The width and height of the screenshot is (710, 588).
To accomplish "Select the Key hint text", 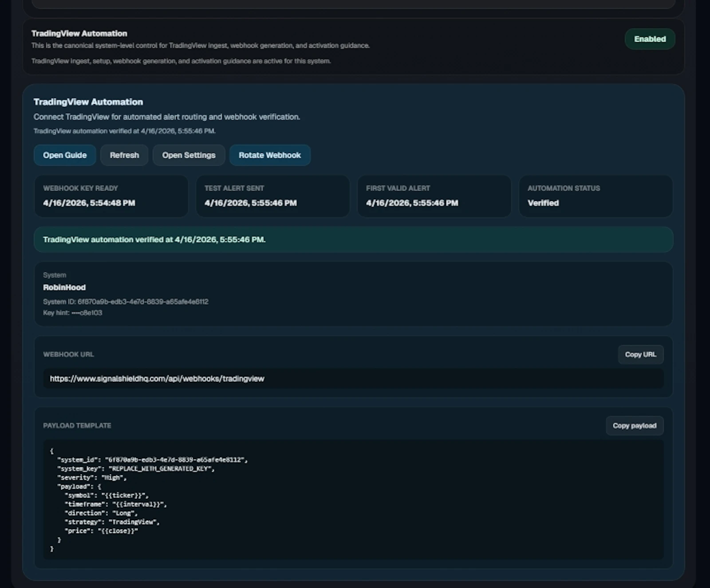I will click(73, 313).
